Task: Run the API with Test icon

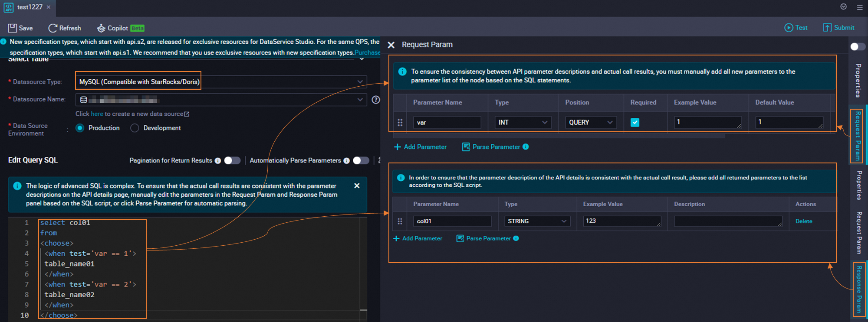Action: (x=789, y=28)
